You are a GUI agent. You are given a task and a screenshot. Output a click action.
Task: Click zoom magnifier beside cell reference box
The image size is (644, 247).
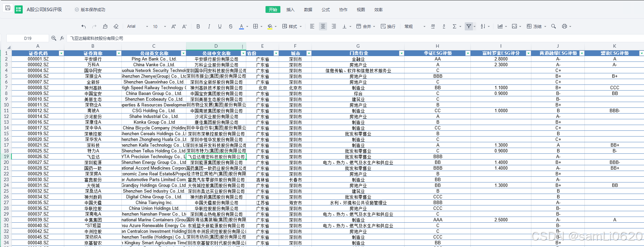click(x=54, y=38)
